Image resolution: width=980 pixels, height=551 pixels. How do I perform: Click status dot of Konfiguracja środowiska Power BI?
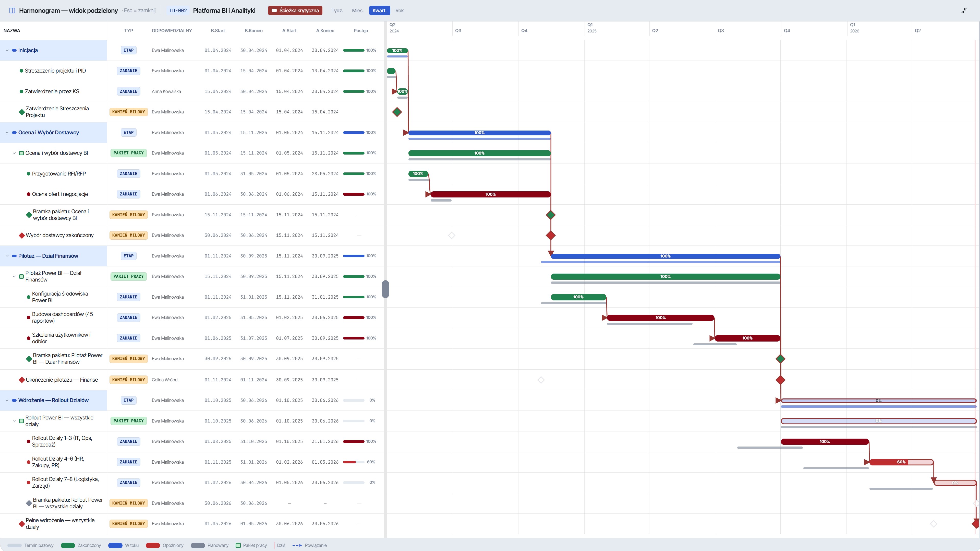[x=29, y=297]
